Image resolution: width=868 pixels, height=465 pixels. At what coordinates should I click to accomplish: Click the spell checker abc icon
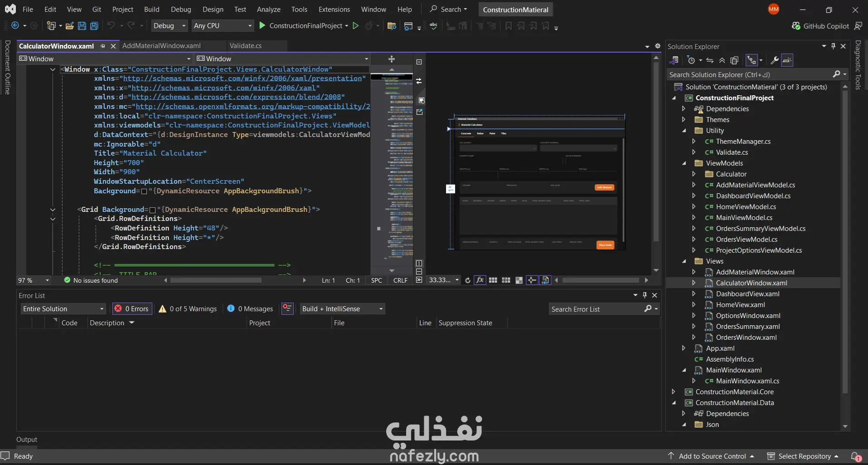(x=434, y=26)
